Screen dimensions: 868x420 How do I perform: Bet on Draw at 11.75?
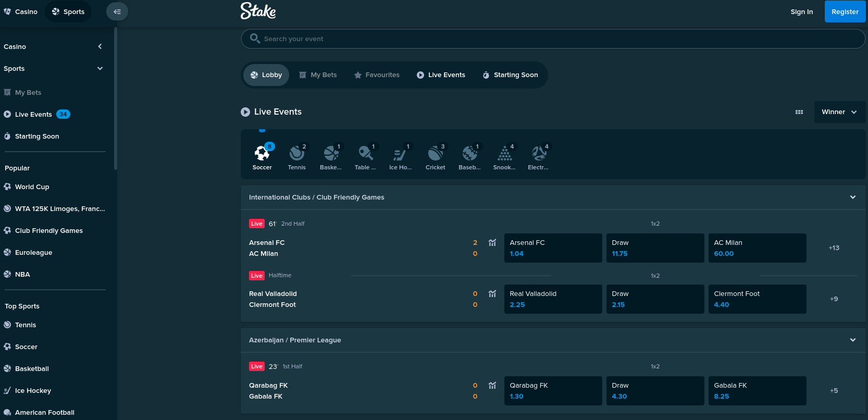click(x=655, y=248)
